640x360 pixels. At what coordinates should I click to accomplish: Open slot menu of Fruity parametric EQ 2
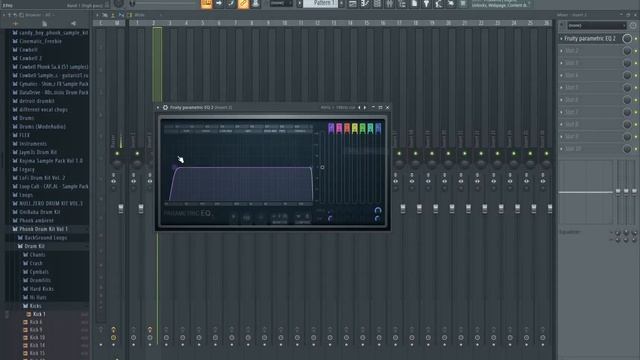[x=562, y=38]
